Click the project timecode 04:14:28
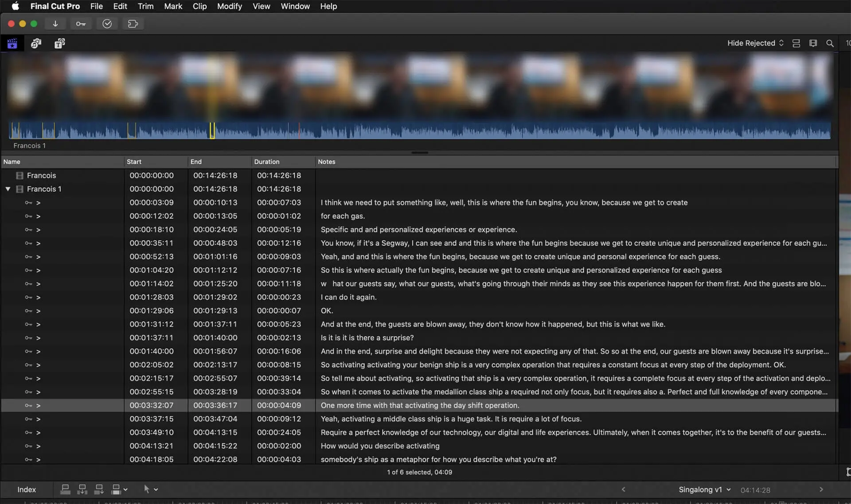The height and width of the screenshot is (504, 851). click(x=755, y=490)
